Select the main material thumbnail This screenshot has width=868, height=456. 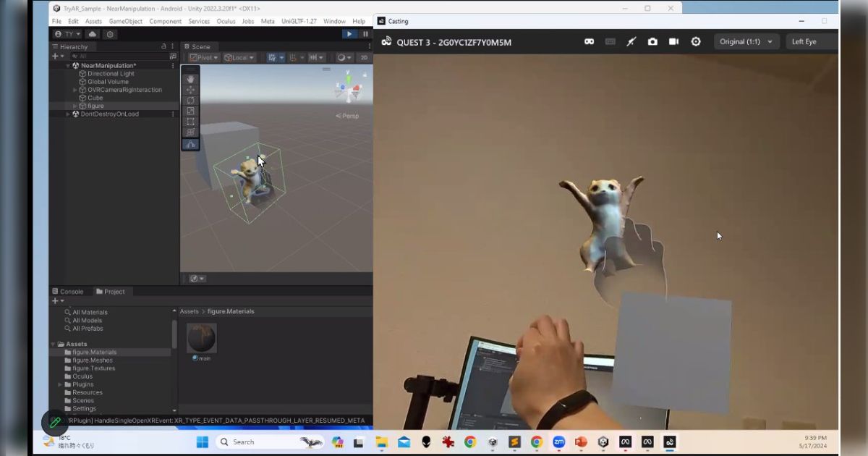pyautogui.click(x=202, y=338)
